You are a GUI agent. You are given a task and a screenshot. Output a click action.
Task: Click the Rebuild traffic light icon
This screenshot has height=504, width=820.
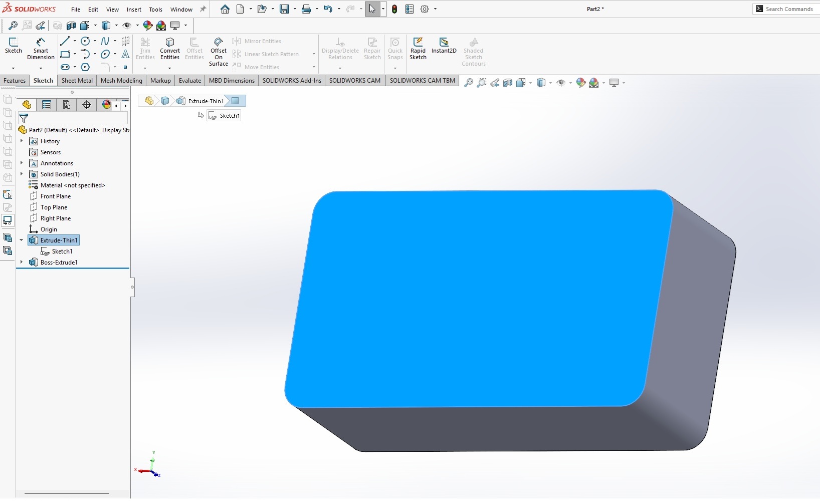click(x=394, y=9)
